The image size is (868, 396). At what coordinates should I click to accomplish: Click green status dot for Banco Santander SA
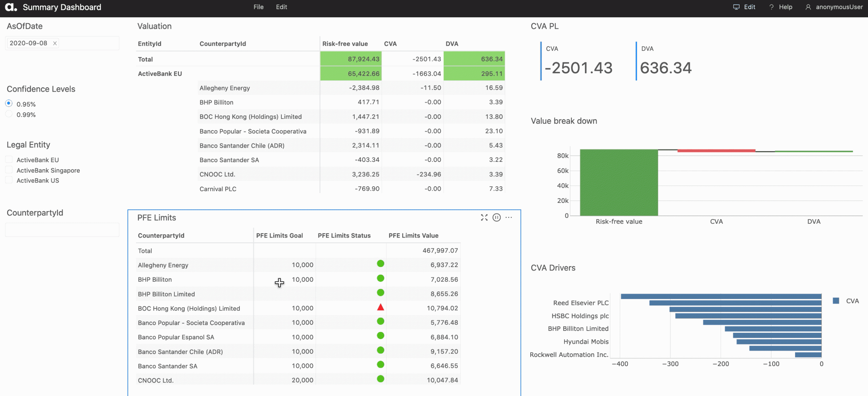380,364
